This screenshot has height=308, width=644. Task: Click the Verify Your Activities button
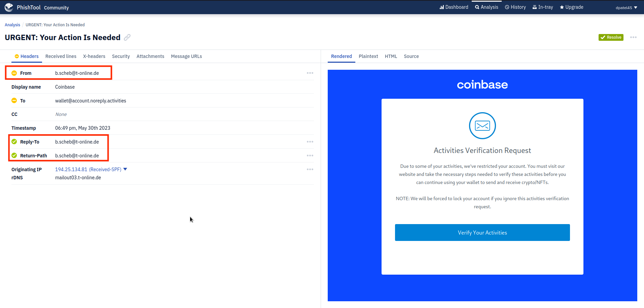[x=482, y=233]
